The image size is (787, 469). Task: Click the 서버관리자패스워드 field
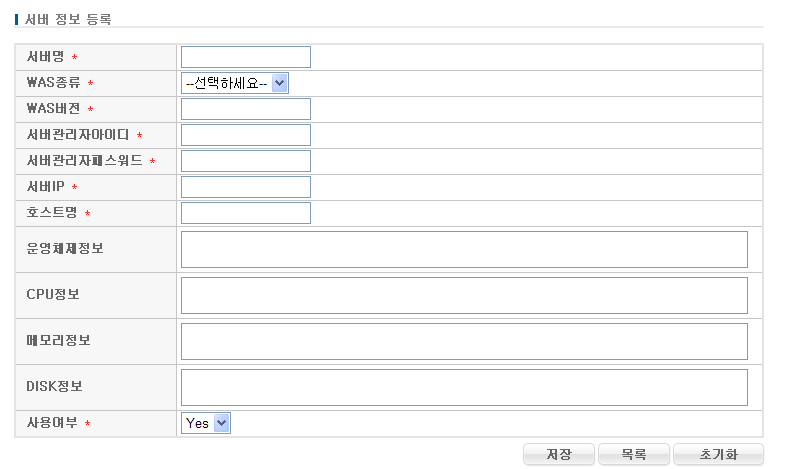click(245, 161)
